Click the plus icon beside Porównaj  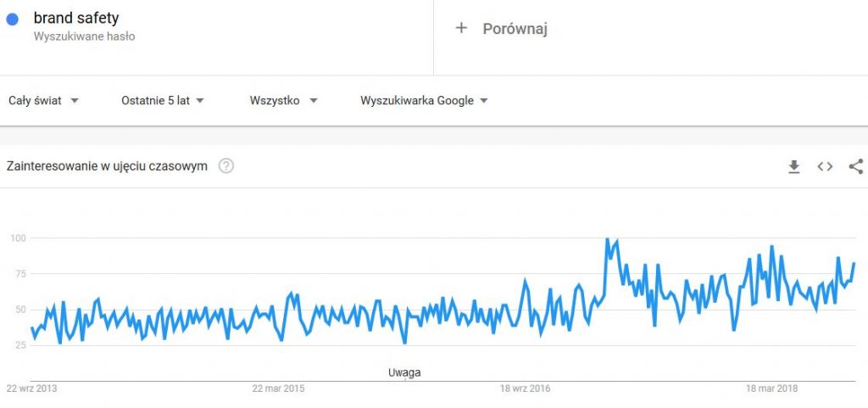point(460,28)
